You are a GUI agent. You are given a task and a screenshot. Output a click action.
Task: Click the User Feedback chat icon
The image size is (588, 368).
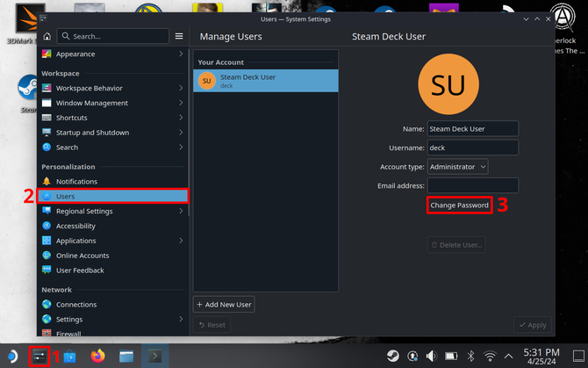[x=47, y=271]
